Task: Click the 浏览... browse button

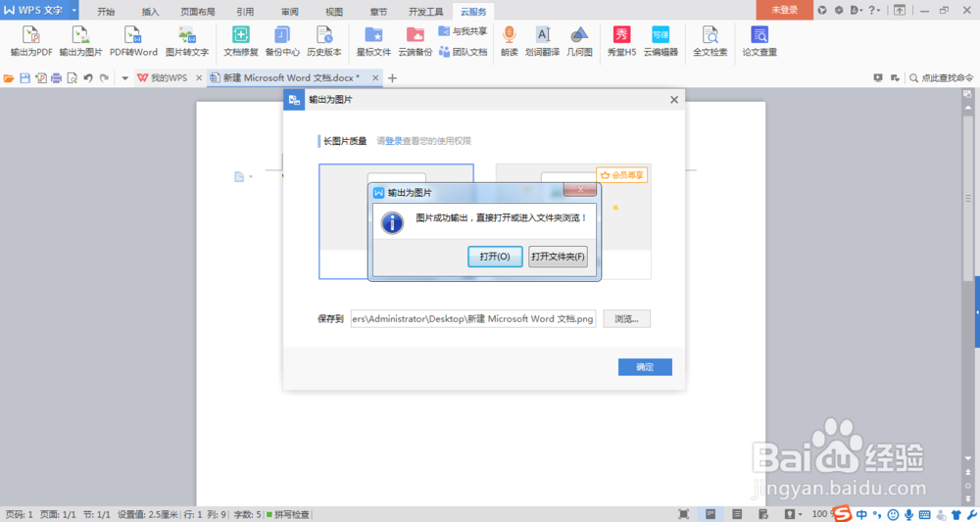Action: (627, 319)
